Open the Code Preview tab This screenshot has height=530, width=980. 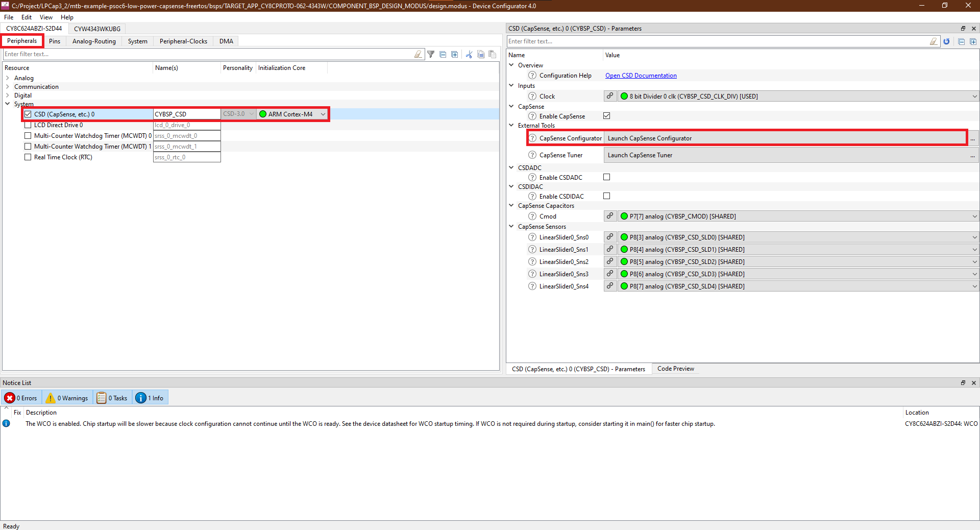click(x=675, y=369)
